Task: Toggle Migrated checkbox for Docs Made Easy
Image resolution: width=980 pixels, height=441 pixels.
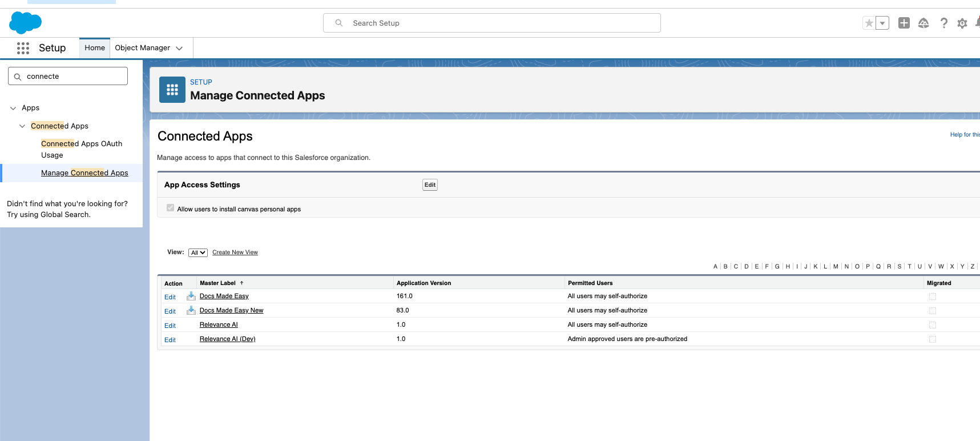Action: (933, 296)
